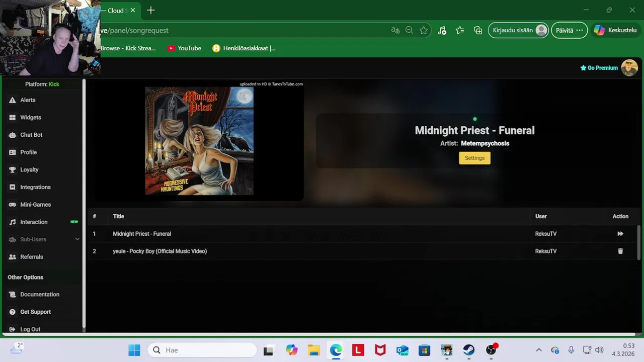This screenshot has width=644, height=362.
Task: Click ReksuTV in the Midnight Priest row
Action: click(x=546, y=234)
